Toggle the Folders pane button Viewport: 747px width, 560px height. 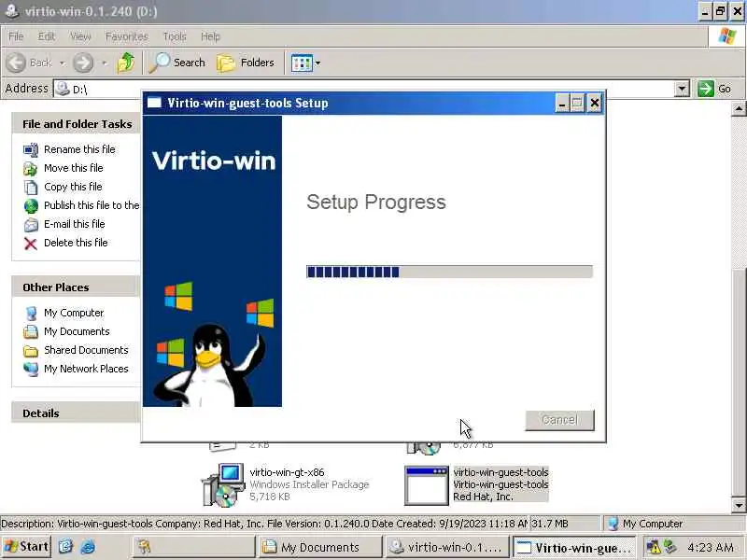point(246,63)
